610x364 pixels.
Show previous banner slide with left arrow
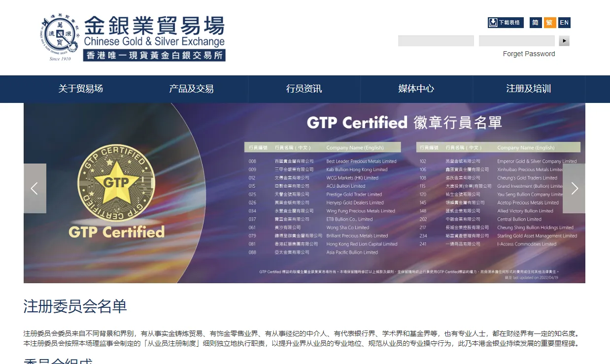click(35, 188)
